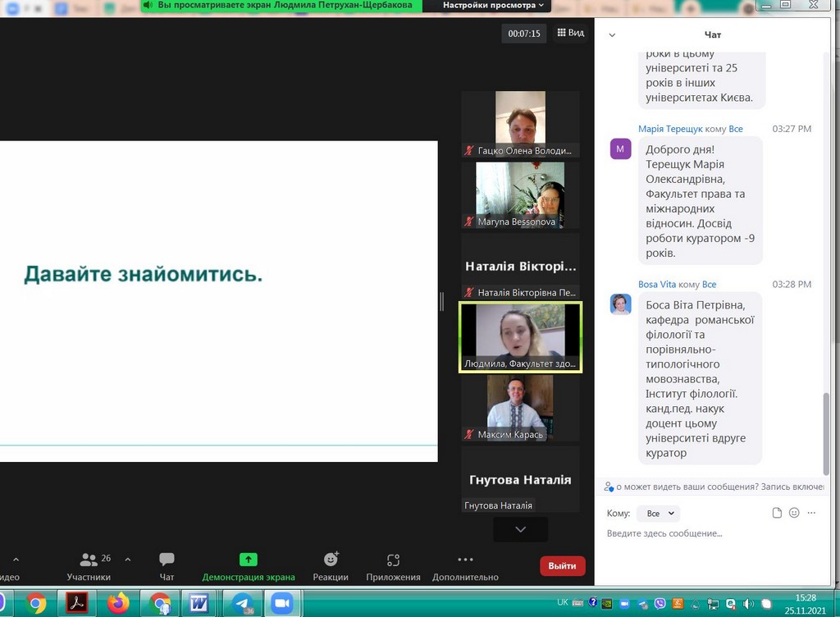Open the Реакции reactions menu
Image resolution: width=840 pixels, height=617 pixels.
[331, 564]
